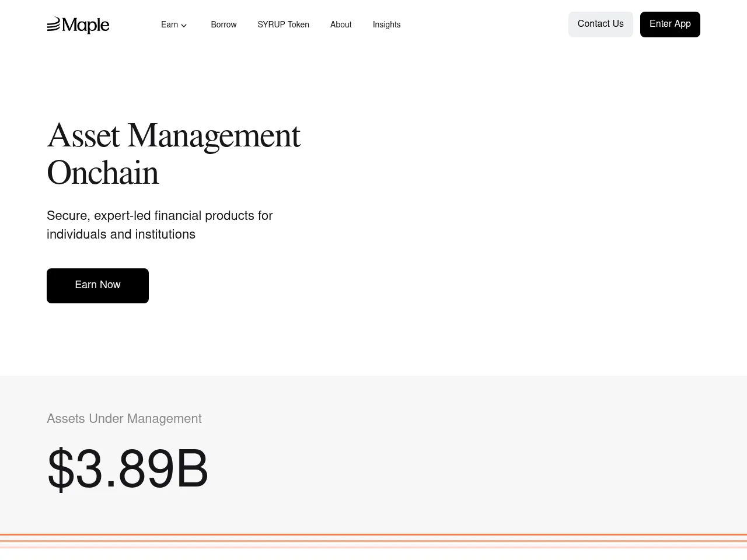Open the SYRUP Token page
The height and width of the screenshot is (560, 747).
point(283,24)
